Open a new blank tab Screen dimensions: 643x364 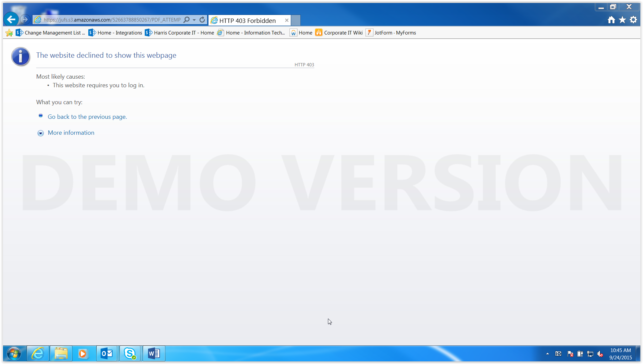point(296,20)
